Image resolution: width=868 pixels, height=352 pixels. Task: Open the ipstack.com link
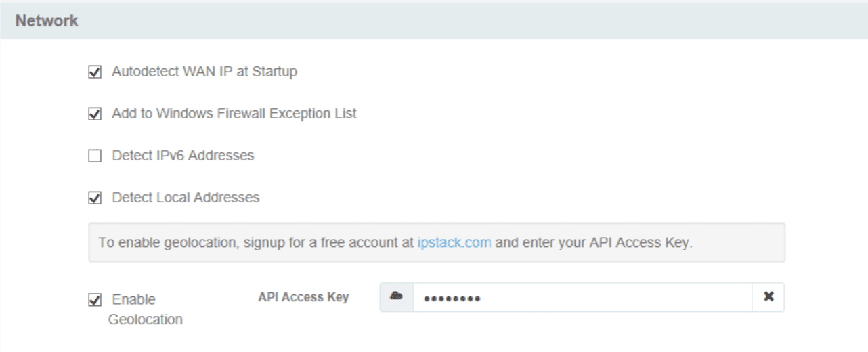pyautogui.click(x=454, y=242)
